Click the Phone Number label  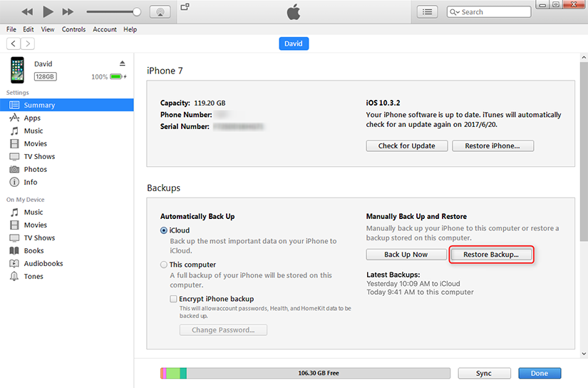[186, 115]
